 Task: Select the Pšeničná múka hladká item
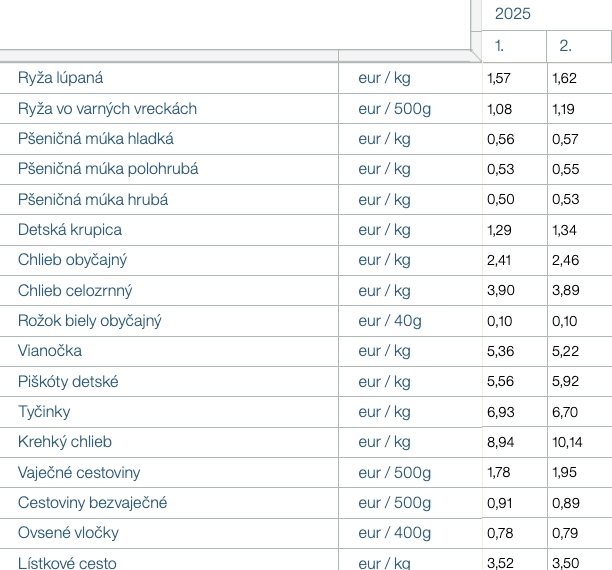[95, 138]
